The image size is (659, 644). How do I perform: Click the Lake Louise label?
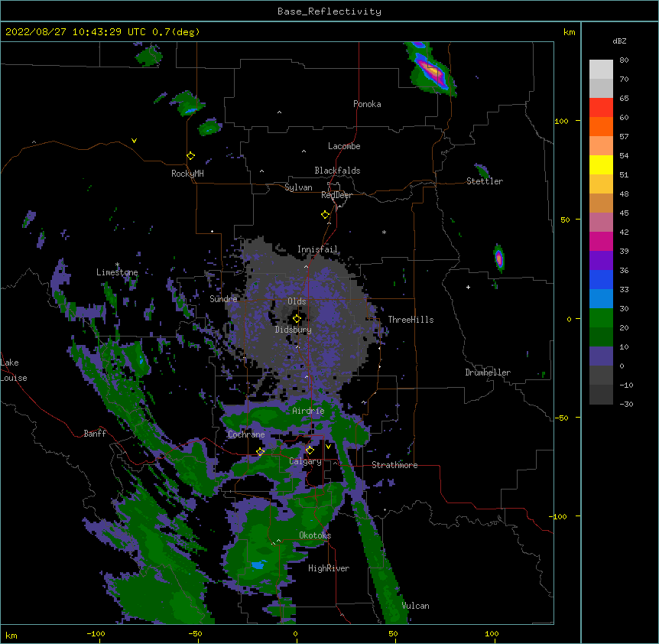pyautogui.click(x=14, y=370)
